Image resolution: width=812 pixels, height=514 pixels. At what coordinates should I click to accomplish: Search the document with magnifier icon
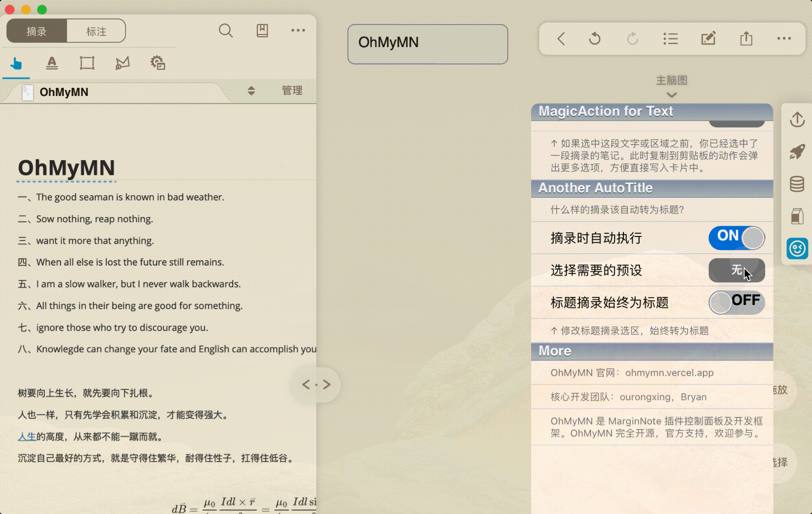226,30
